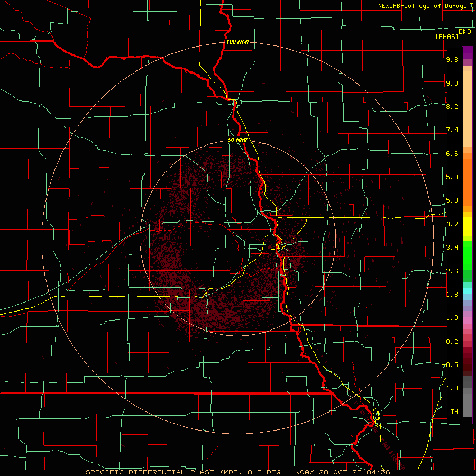476x476 pixels.
Task: Click the TH legend label
Action: click(x=454, y=411)
